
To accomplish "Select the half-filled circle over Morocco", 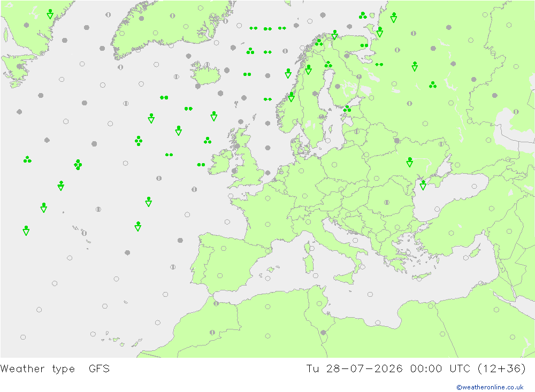I will [212, 332].
